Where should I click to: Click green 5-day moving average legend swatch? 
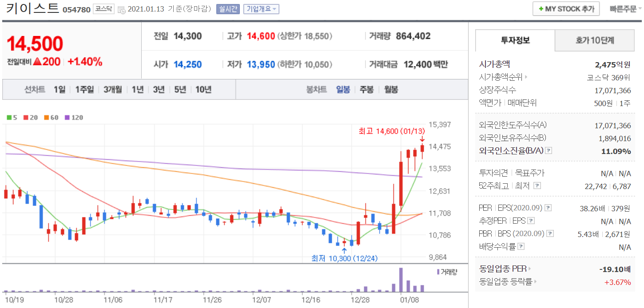(x=9, y=118)
